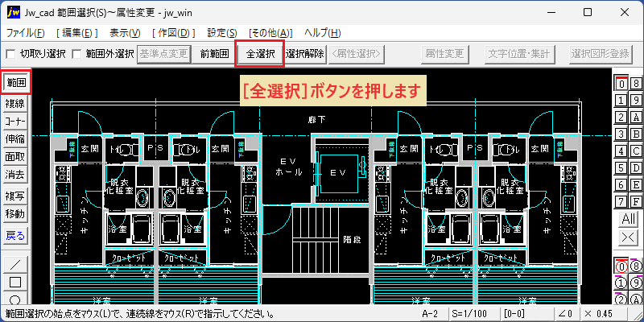Open the ファイル(F) menu

[26, 33]
